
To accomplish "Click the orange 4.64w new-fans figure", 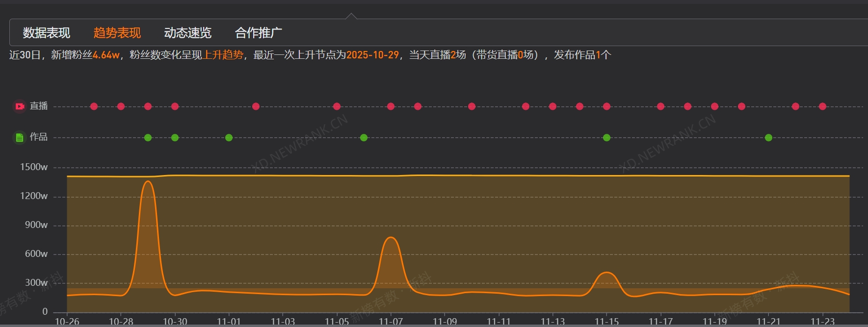I will pos(106,55).
